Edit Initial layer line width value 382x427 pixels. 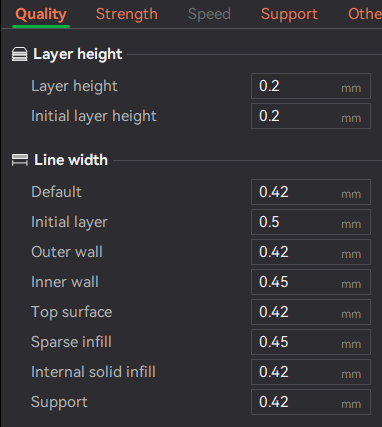pyautogui.click(x=311, y=222)
